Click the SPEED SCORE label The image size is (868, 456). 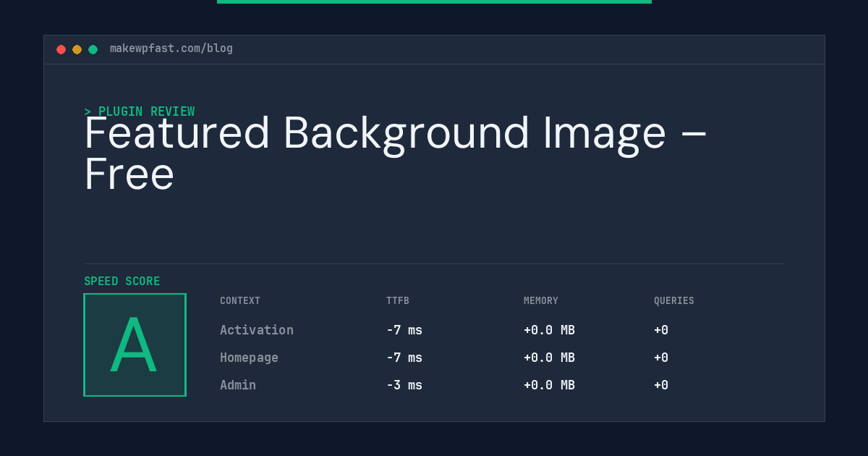point(122,281)
